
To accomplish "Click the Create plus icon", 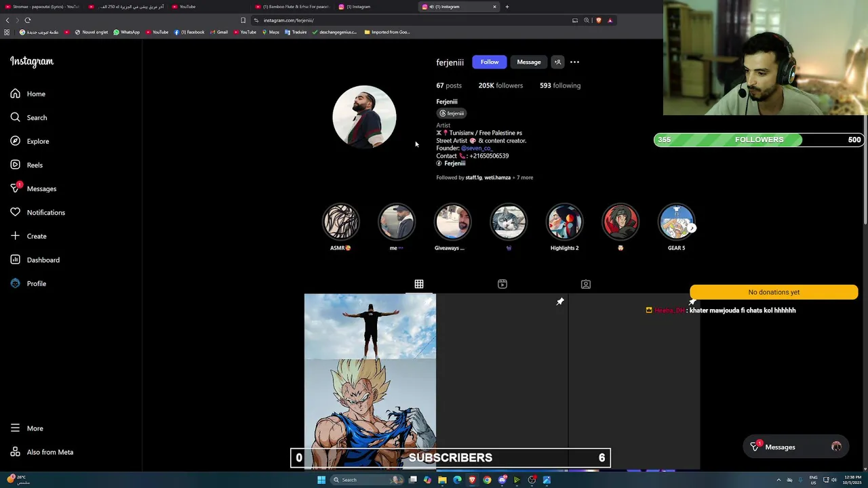I will (15, 236).
